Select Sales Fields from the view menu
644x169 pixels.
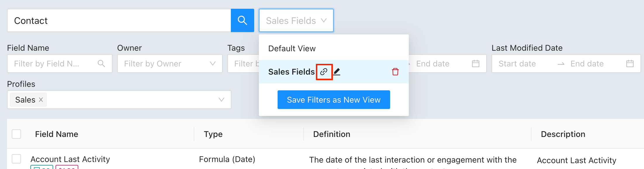[x=291, y=72]
